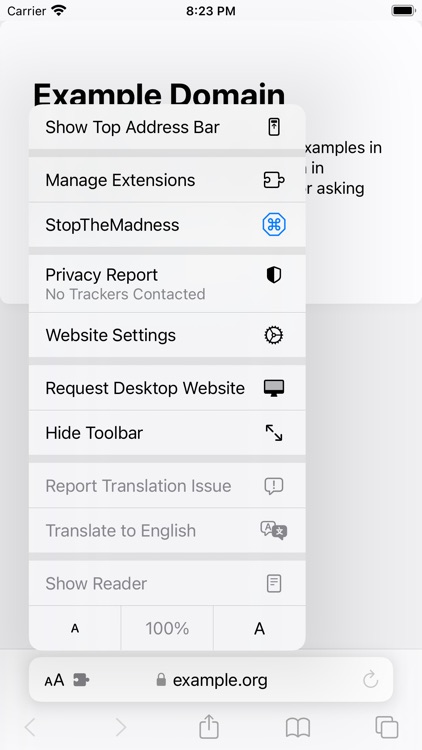Select Report Translation Issue entry

coord(167,486)
